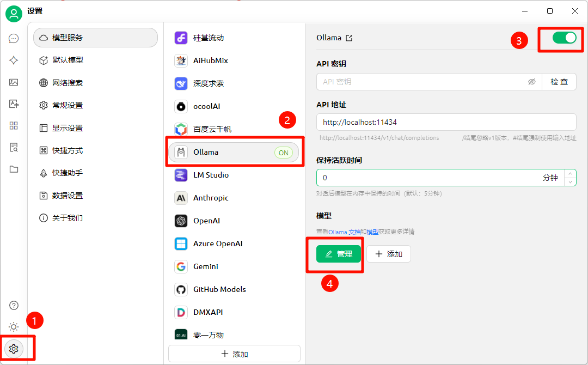The image size is (588, 365).
Task: Click the ON status badge on Ollama
Action: click(x=284, y=153)
